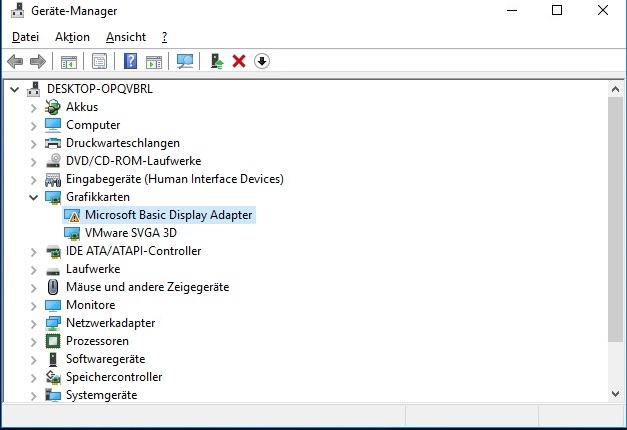Screen dimensions: 627x430
Task: Click the Eingabegeräte HID icon
Action: tap(53, 179)
